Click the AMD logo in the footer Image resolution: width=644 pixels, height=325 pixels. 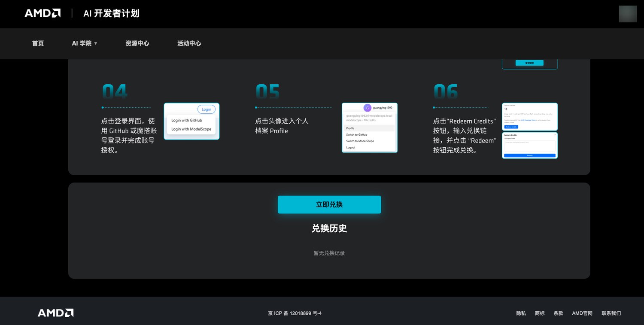tap(55, 313)
